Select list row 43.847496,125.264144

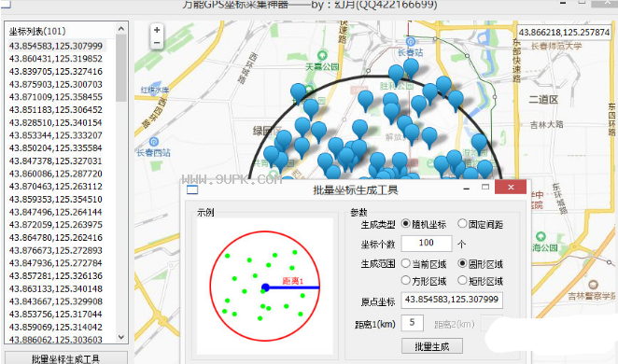(56, 212)
